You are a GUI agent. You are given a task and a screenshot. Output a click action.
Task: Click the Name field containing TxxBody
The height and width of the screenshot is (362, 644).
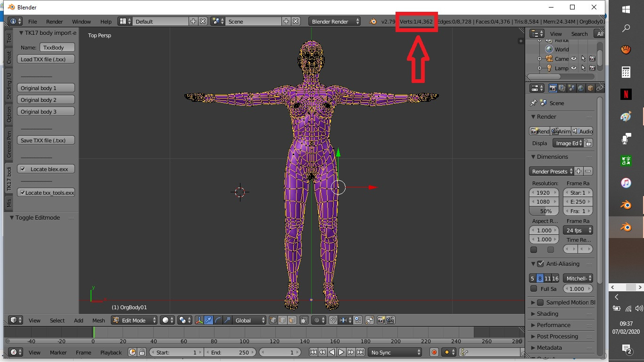click(x=57, y=48)
